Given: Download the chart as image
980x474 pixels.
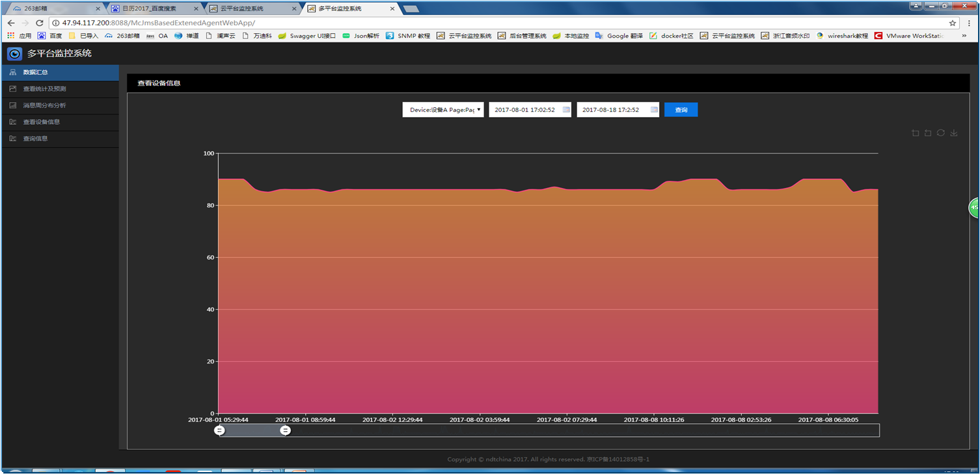Looking at the screenshot, I should point(954,133).
